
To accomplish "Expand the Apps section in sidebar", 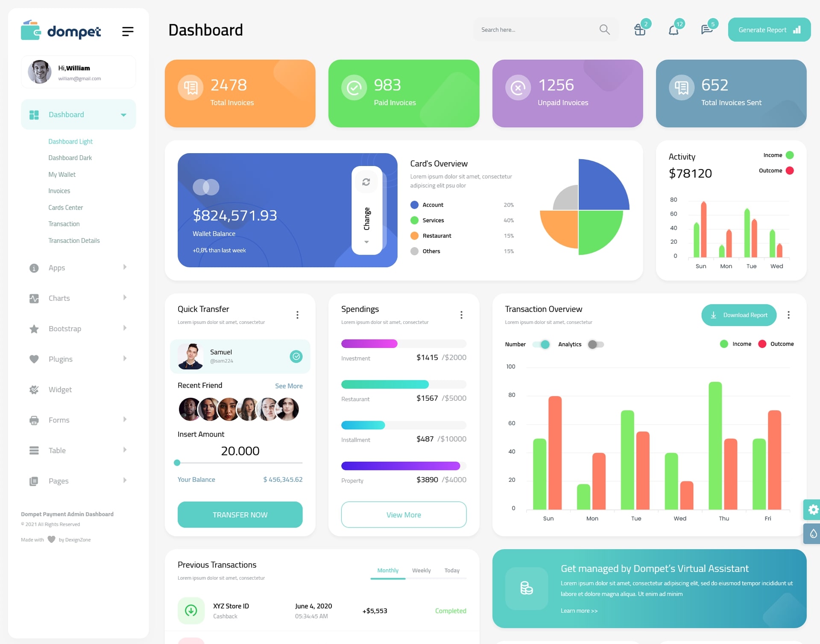I will (x=75, y=268).
